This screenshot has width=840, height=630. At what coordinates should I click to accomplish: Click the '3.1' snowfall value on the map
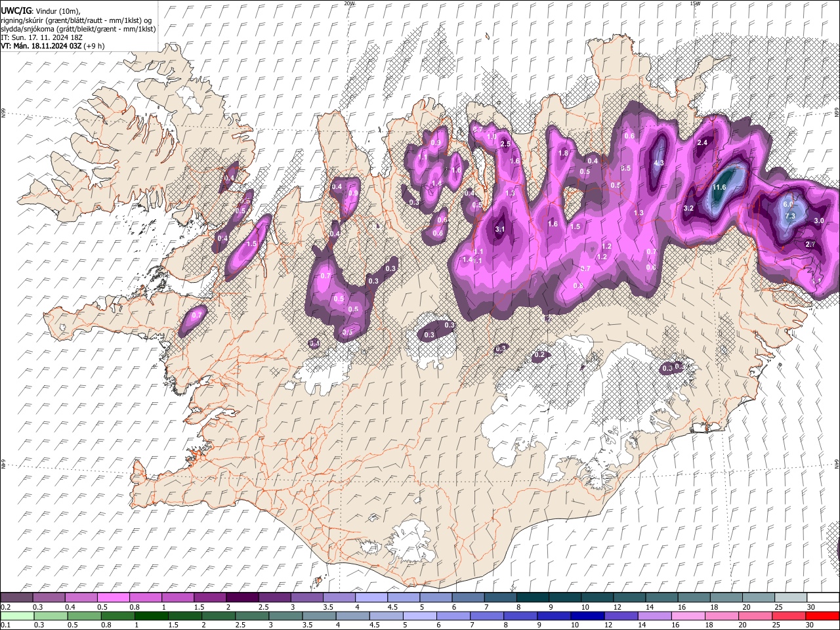[x=500, y=229]
